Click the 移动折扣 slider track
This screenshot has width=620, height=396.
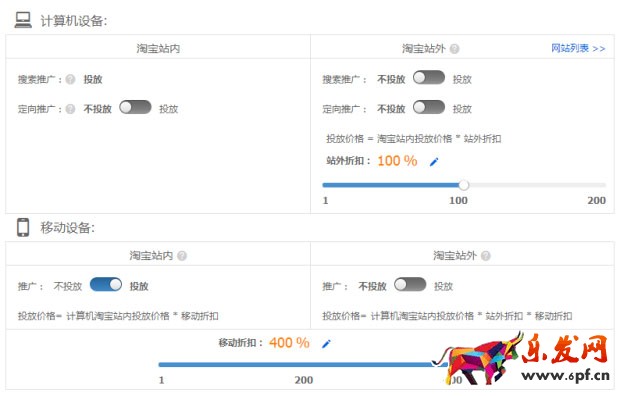[303, 364]
